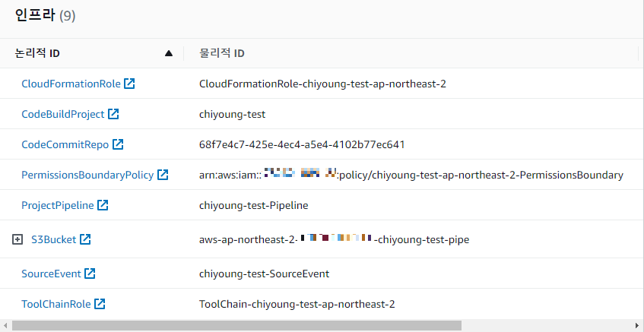The width and height of the screenshot is (644, 332).
Task: Open external link icon next to S3Bucket
Action: [x=85, y=239]
